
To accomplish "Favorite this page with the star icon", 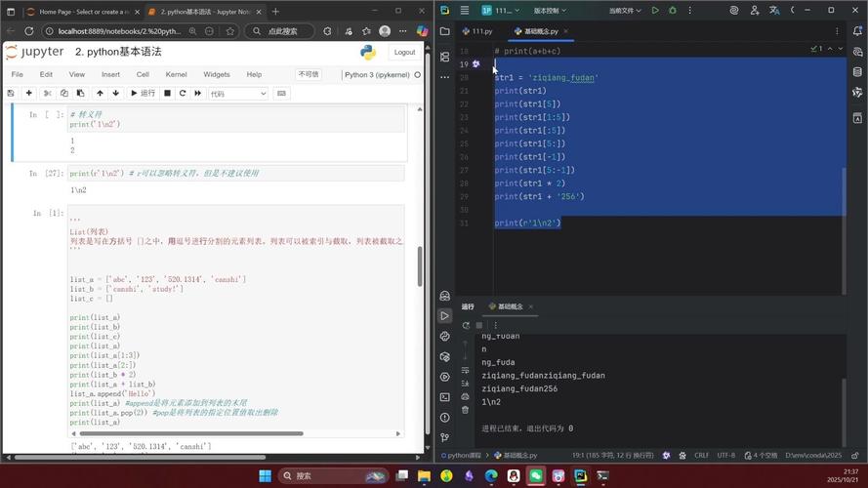I will (230, 31).
